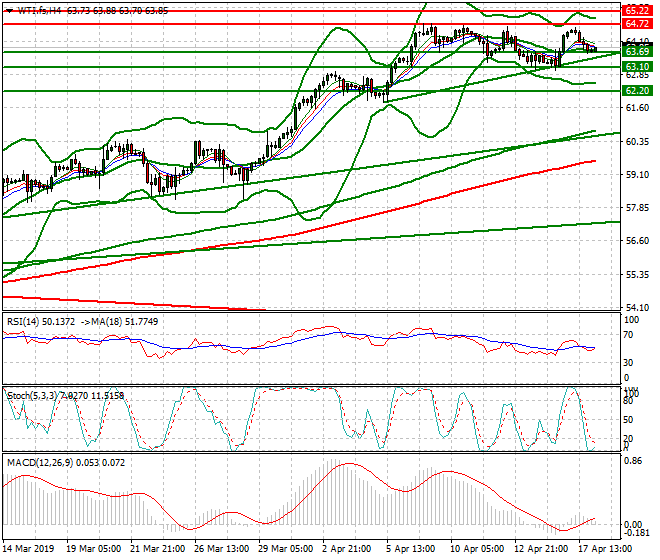The width and height of the screenshot is (660, 560).
Task: Click the 17 Apr 13:00 time label
Action: click(605, 549)
